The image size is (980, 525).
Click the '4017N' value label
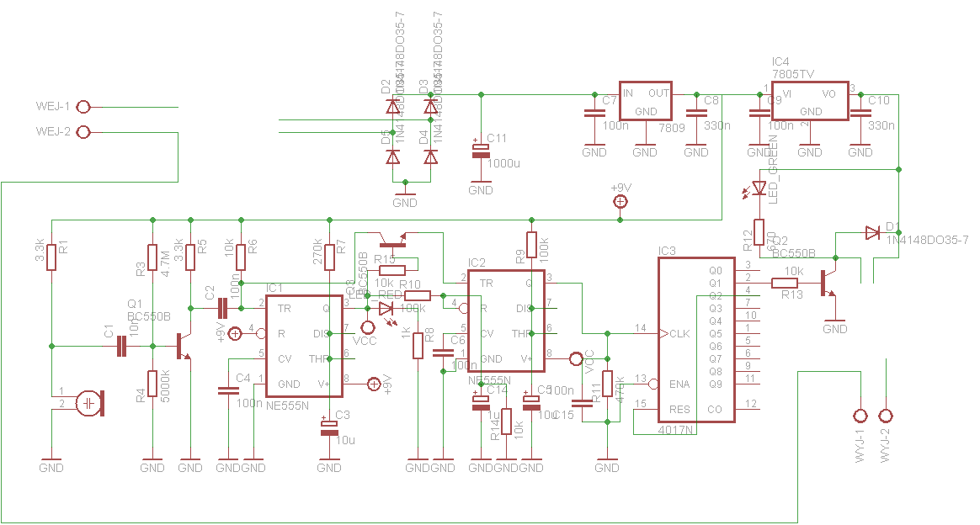click(x=675, y=430)
